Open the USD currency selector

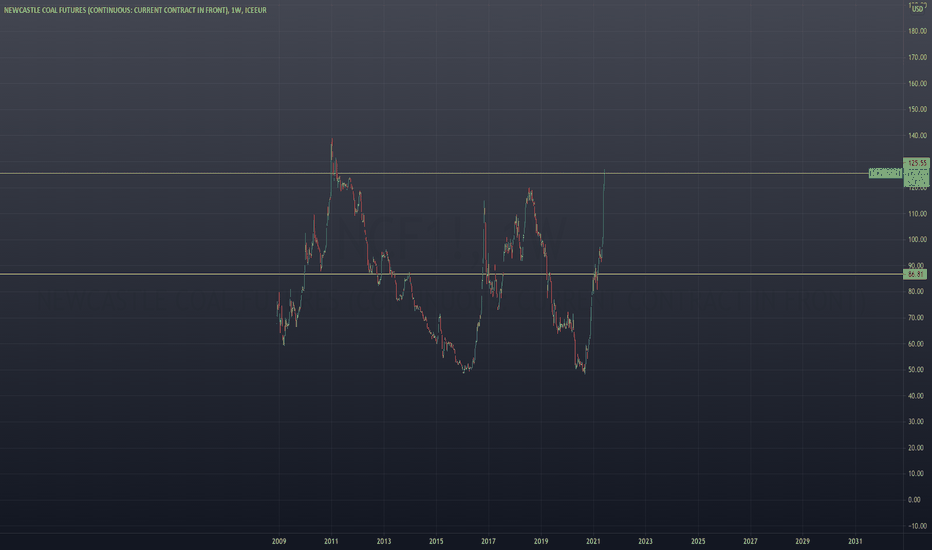pos(918,9)
